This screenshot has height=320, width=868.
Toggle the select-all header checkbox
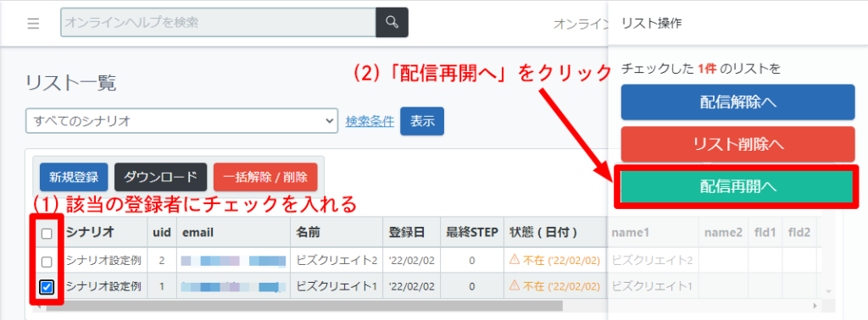coord(47,234)
